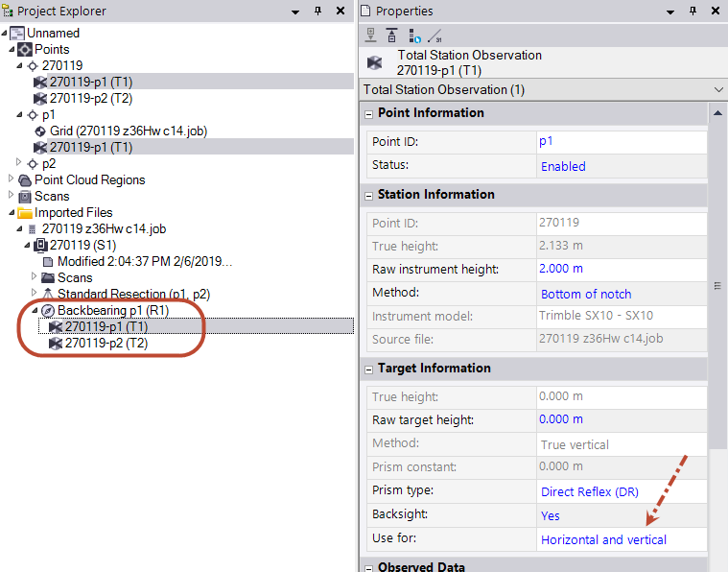Open the Properties panel options menu
This screenshot has height=572, width=728.
click(x=670, y=12)
